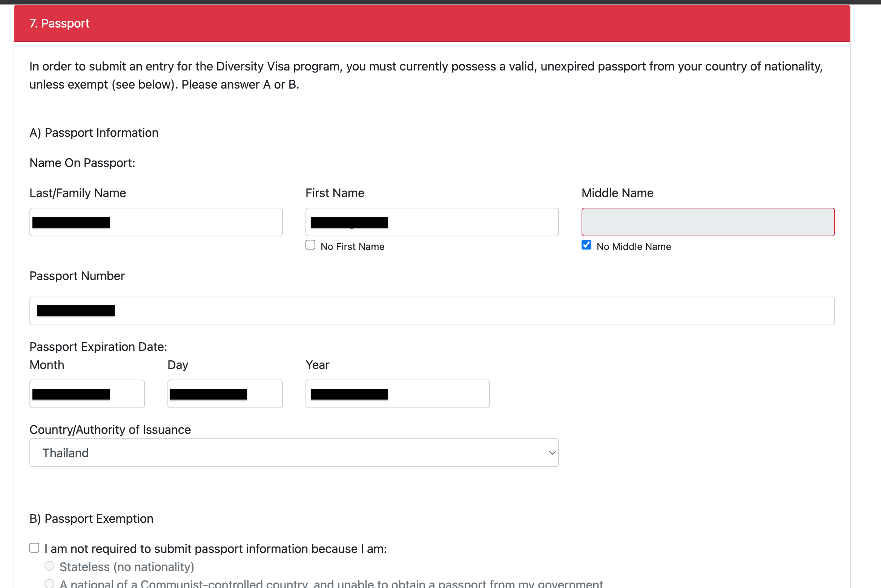The width and height of the screenshot is (881, 588).
Task: Click the 7. Passport section header
Action: (x=60, y=23)
